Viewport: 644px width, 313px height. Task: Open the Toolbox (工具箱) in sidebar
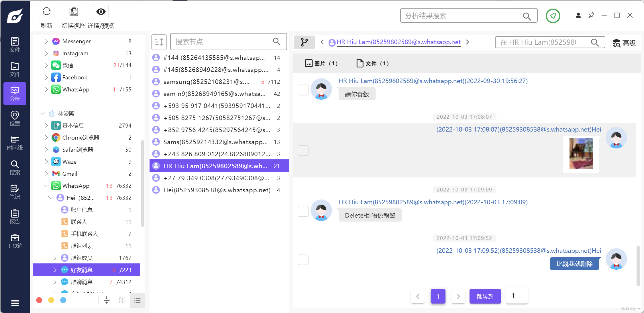pyautogui.click(x=15, y=241)
